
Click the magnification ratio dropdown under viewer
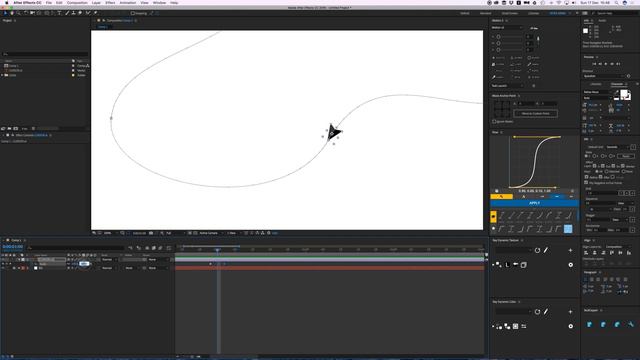pyautogui.click(x=108, y=233)
